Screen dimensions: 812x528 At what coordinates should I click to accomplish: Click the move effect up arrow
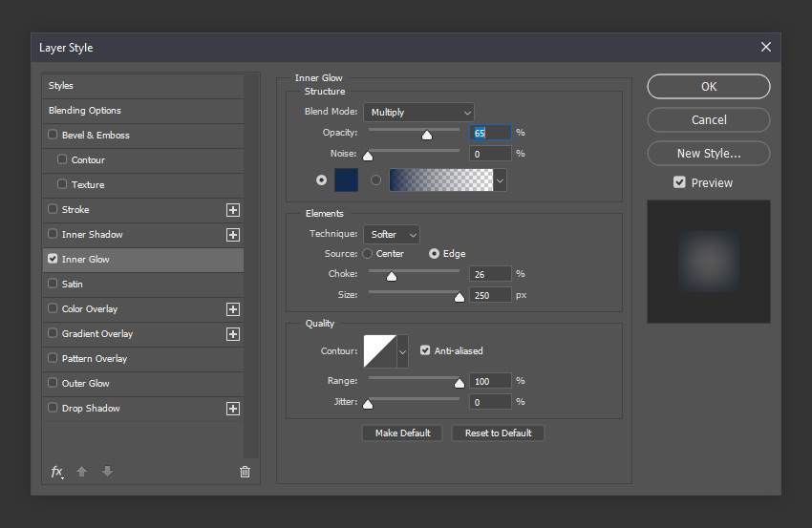point(82,472)
